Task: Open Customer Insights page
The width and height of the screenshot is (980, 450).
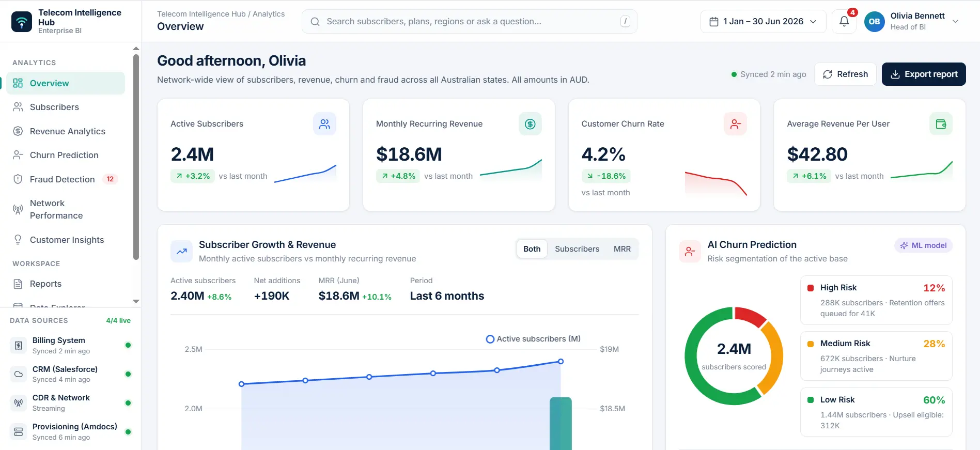Action: pos(66,240)
